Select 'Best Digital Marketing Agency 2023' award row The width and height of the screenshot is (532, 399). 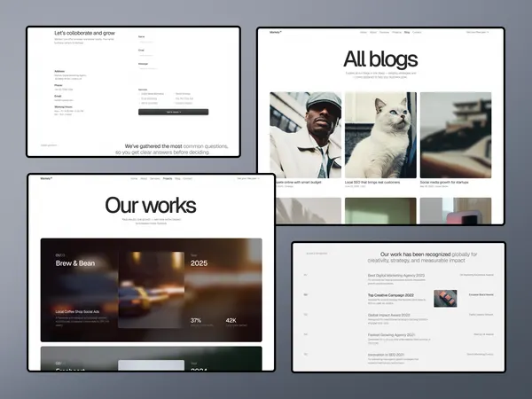399,278
